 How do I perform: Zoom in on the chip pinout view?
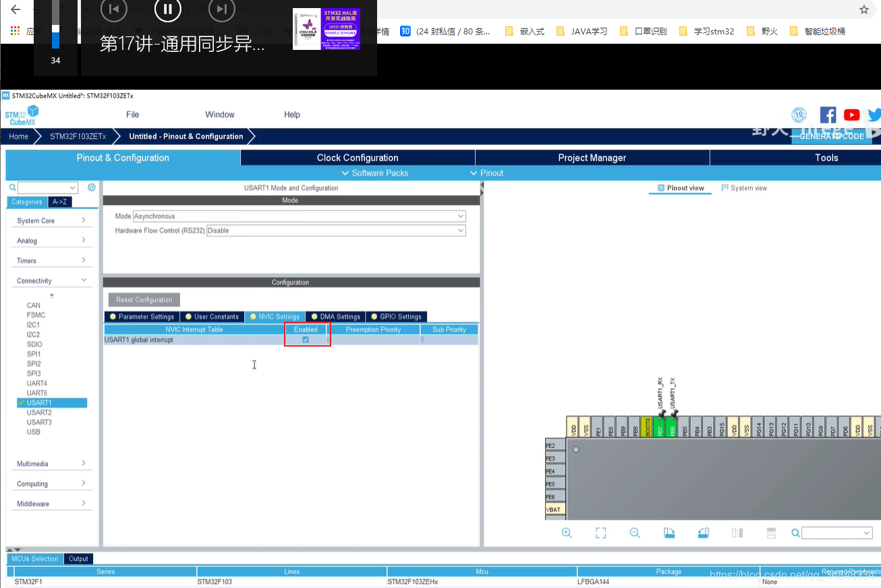(567, 533)
